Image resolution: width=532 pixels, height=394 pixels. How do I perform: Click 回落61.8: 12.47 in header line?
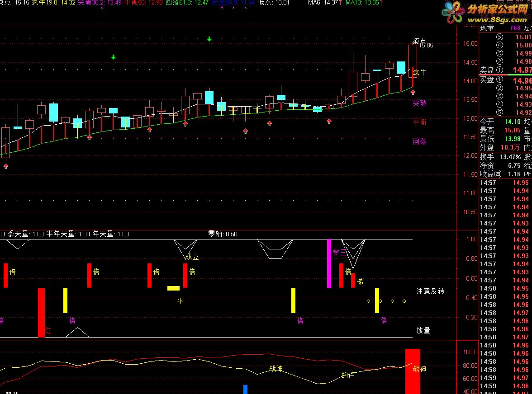coord(187,3)
